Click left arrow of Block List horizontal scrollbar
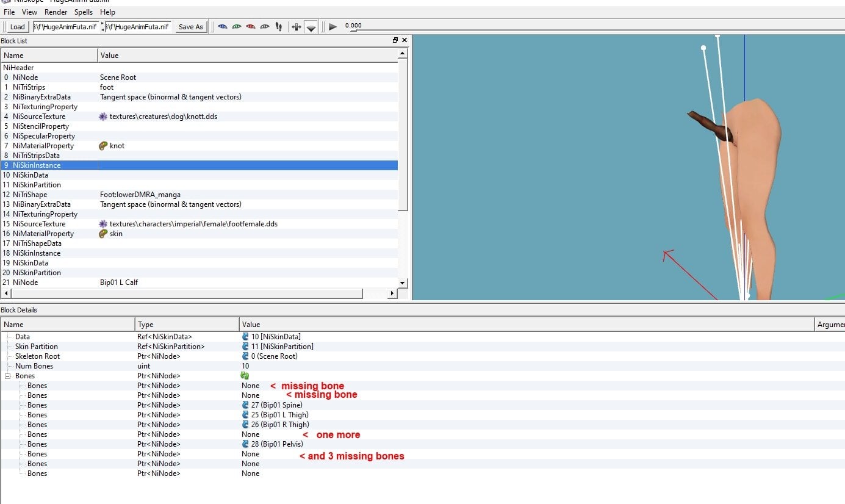This screenshot has height=504, width=845. (6, 293)
